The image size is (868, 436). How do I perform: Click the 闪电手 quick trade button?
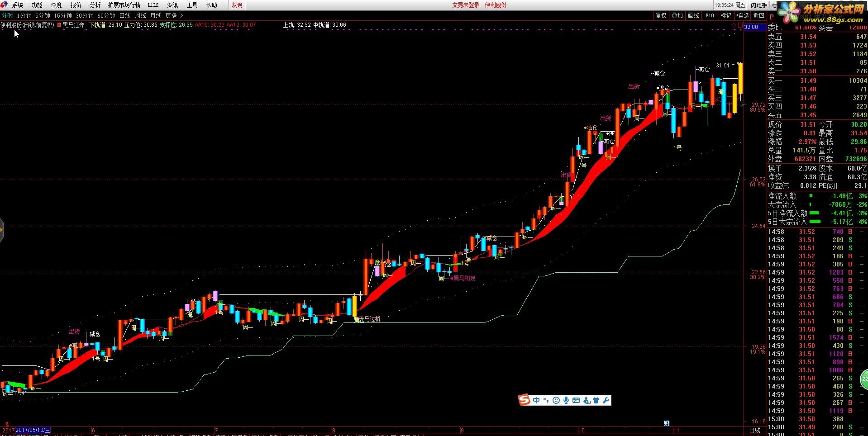tap(759, 5)
